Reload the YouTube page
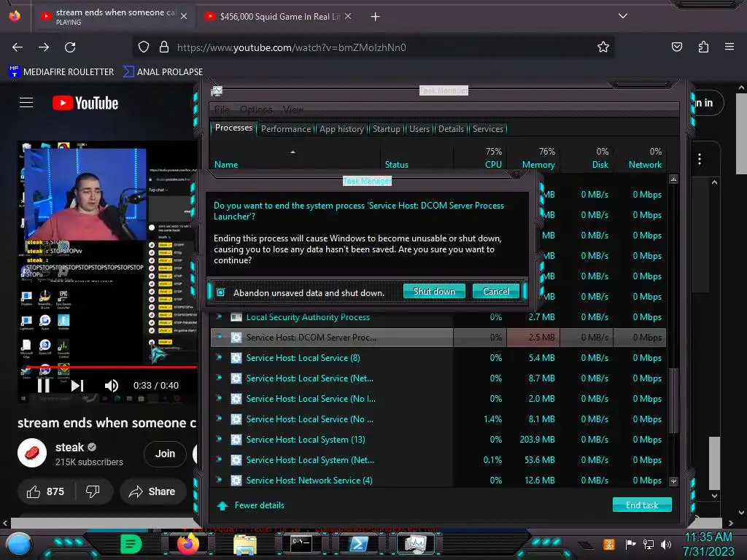Viewport: 747px width, 560px height. (x=70, y=47)
